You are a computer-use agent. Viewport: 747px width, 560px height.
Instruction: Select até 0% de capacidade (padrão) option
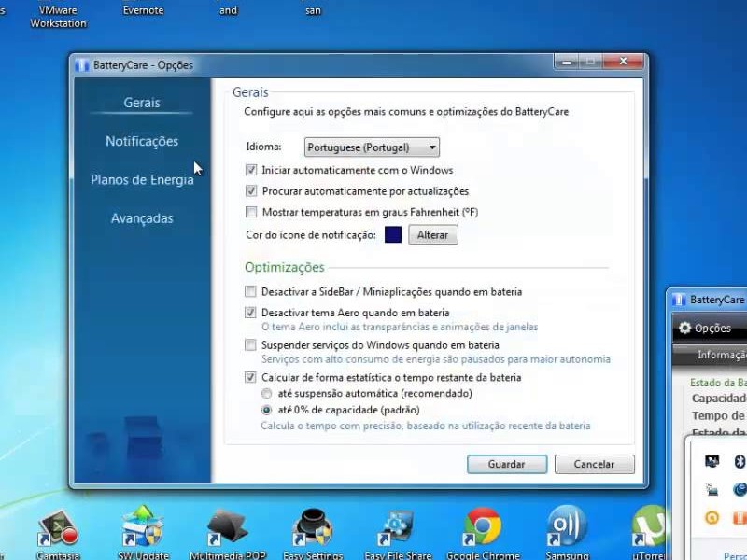coord(267,410)
